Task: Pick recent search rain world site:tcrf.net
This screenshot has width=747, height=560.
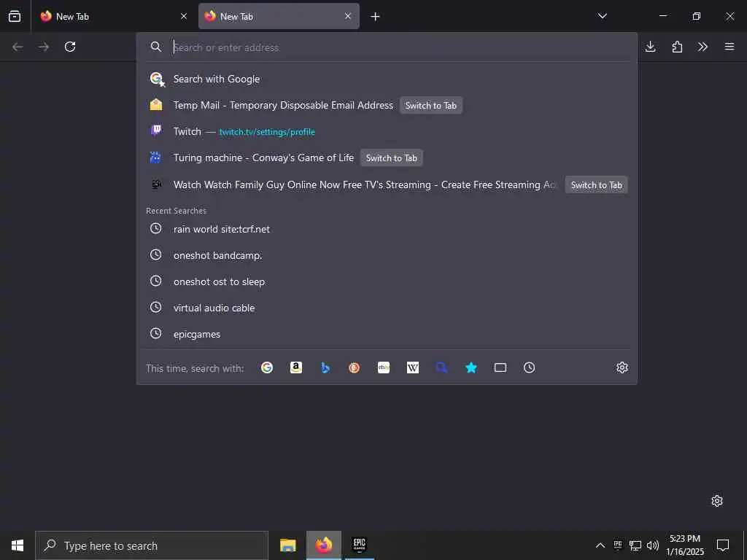Action: click(x=387, y=229)
